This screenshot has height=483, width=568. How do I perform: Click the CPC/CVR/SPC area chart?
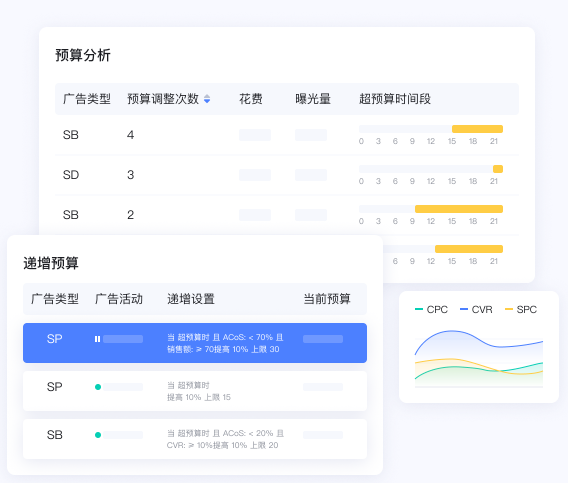tap(479, 359)
